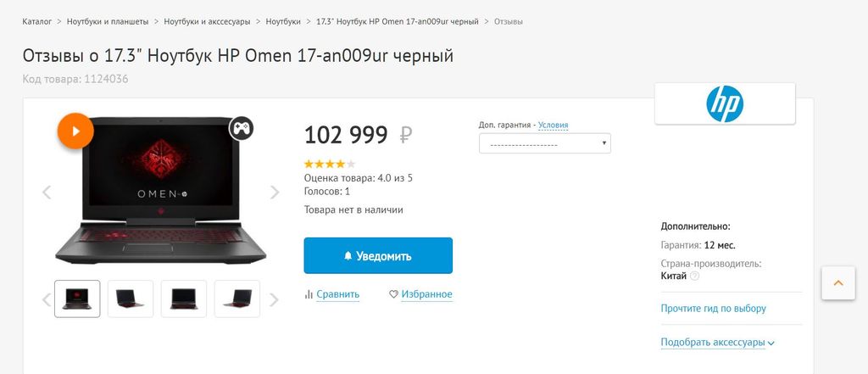The width and height of the screenshot is (868, 374).
Task: Open Ноутбуки и планшеты breadcrumb
Action: tap(108, 20)
